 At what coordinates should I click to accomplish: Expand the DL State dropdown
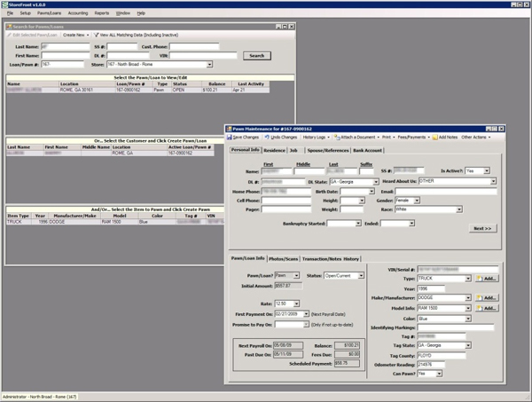click(x=376, y=182)
